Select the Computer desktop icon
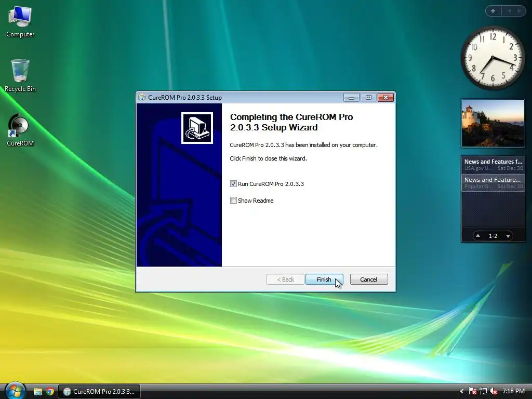The width and height of the screenshot is (532, 399). 20,22
